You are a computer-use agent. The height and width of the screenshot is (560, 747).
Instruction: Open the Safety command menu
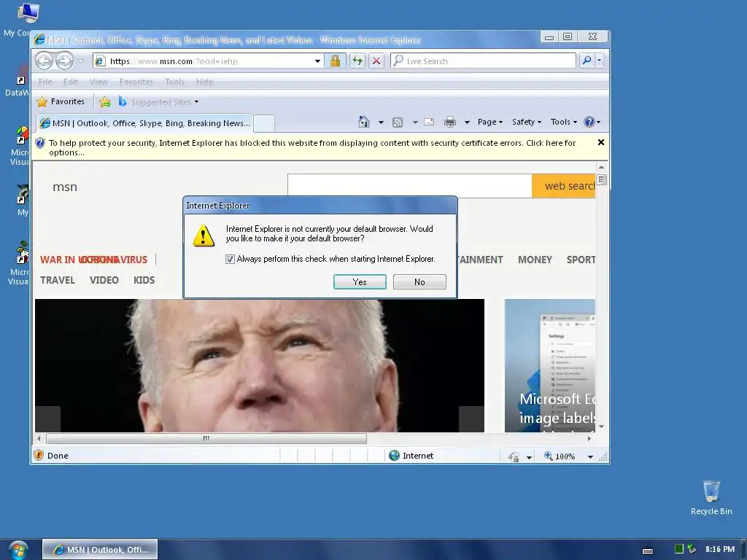point(527,122)
